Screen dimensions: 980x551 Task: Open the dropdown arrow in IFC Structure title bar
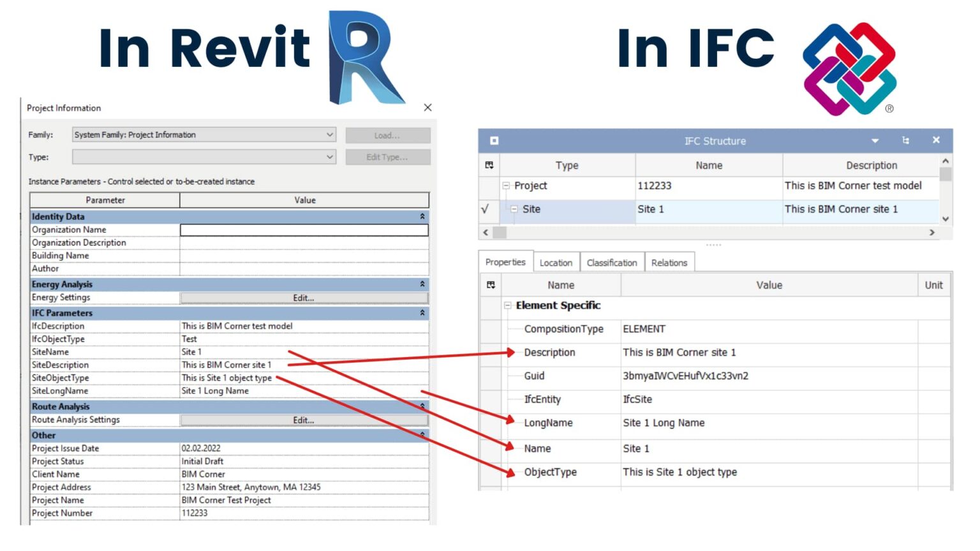(874, 140)
